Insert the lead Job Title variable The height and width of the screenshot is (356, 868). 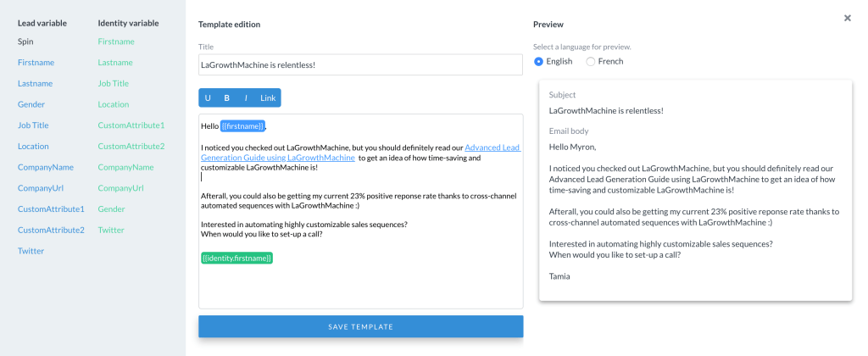tap(35, 125)
